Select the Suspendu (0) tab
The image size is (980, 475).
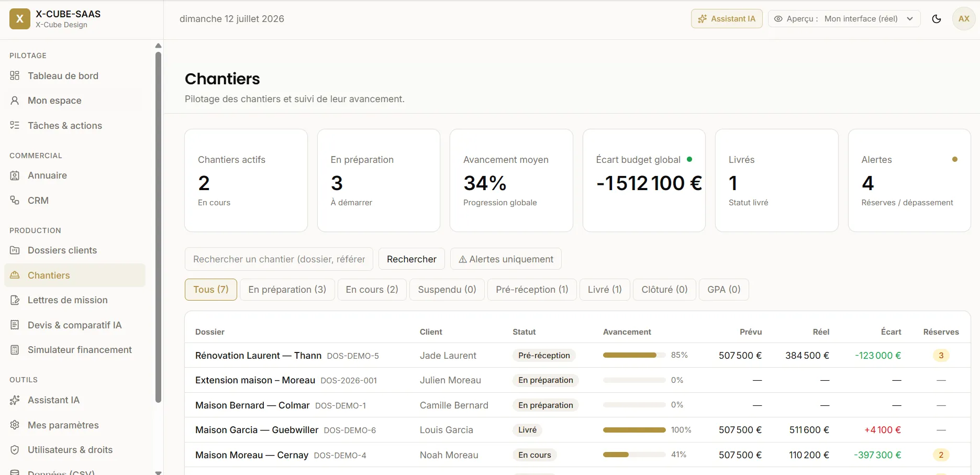pyautogui.click(x=447, y=290)
